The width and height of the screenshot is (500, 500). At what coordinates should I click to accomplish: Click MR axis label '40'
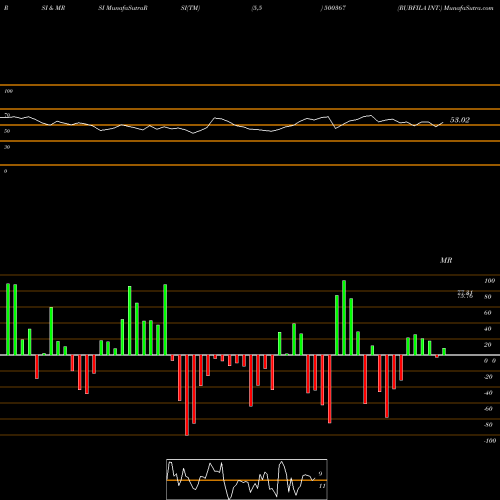tap(488, 329)
